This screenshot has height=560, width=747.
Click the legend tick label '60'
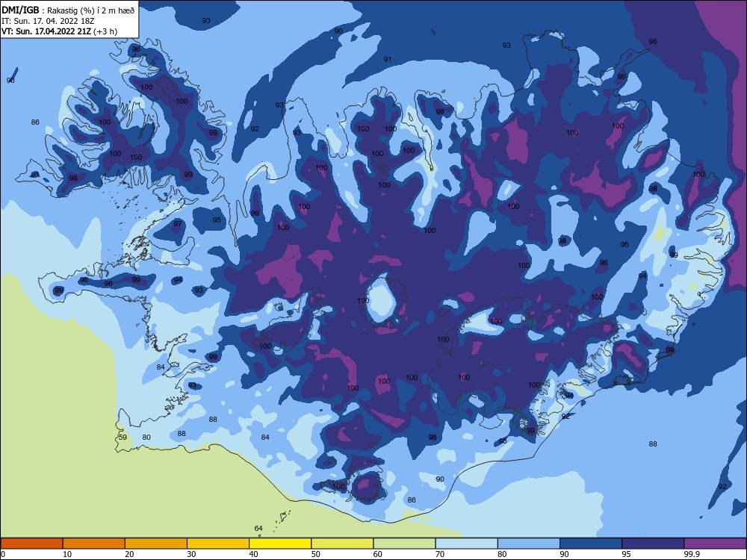pyautogui.click(x=378, y=554)
